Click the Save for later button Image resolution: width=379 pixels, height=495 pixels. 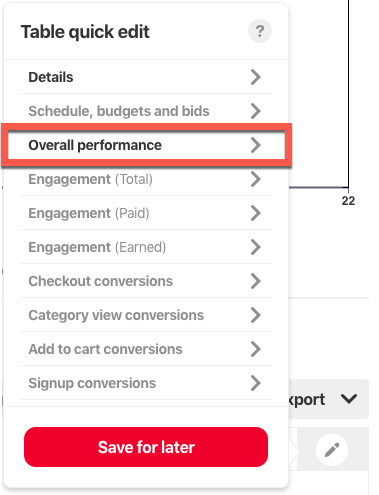coord(146,447)
